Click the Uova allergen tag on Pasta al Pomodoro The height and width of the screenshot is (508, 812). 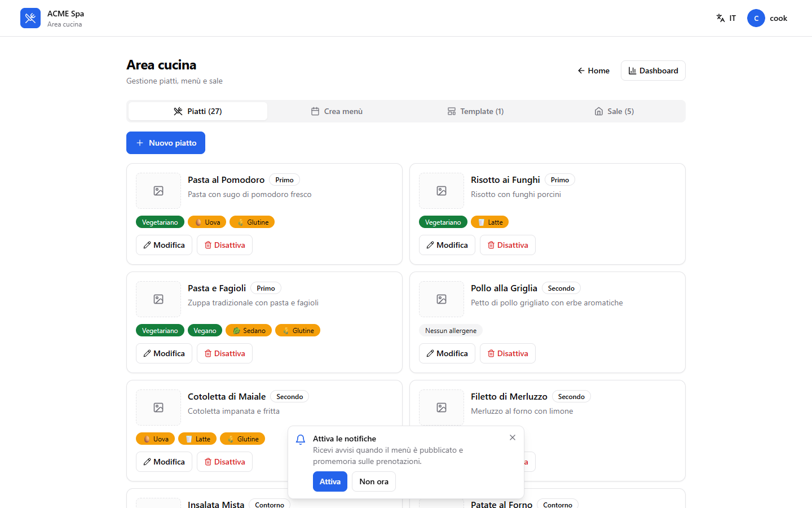point(207,222)
